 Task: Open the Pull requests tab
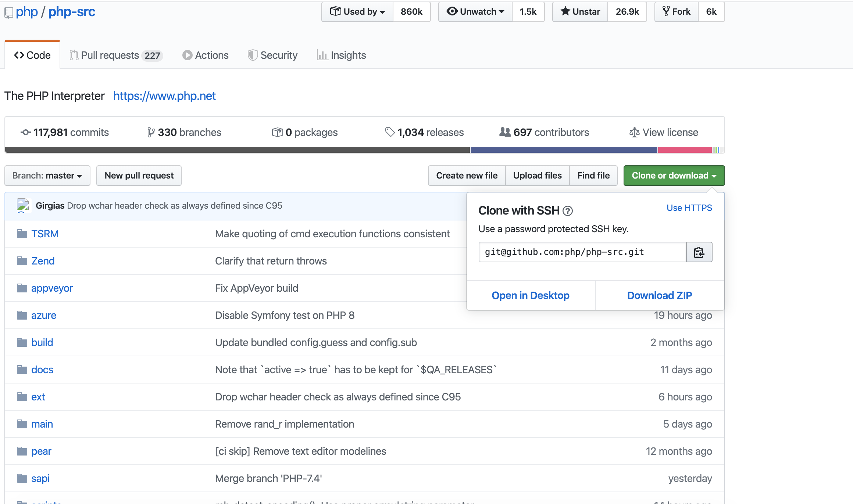116,55
